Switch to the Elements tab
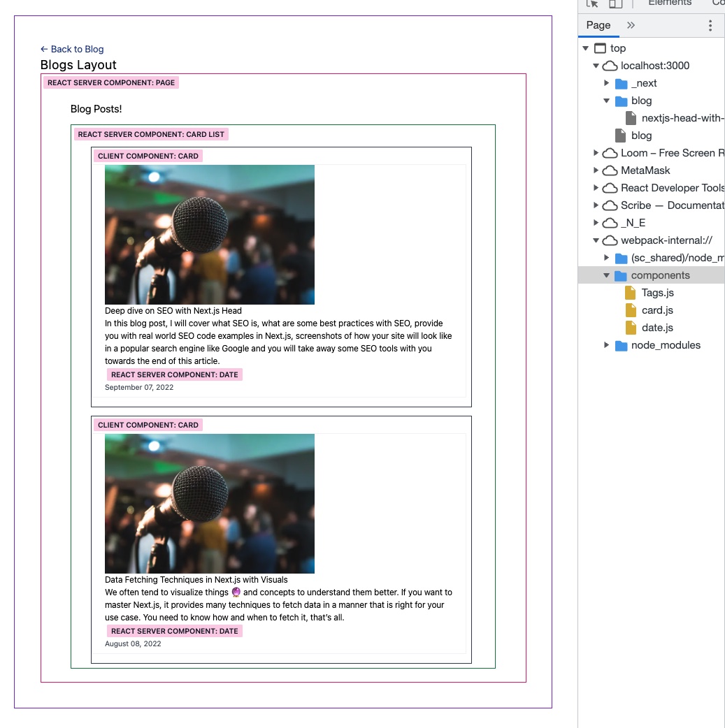The image size is (725, 728). coord(669,3)
